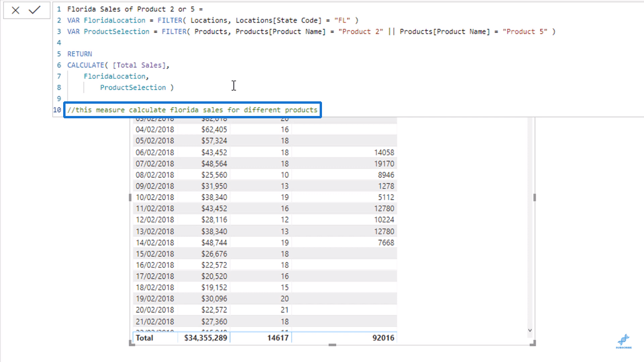Click the 17/02/2018 date cell
This screenshot has height=362, width=644.
pos(155,276)
